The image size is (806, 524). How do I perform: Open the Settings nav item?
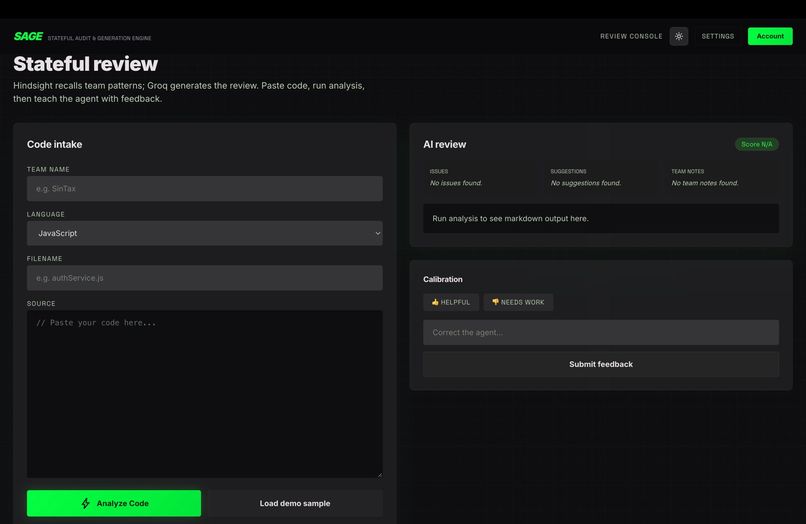tap(718, 36)
